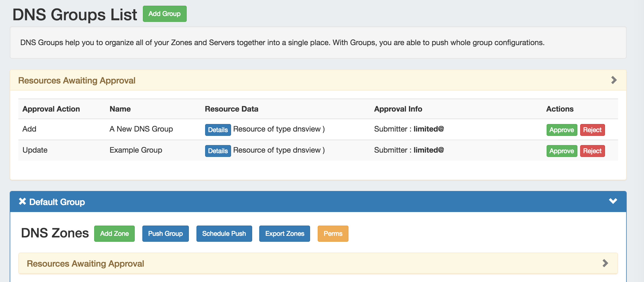This screenshot has width=644, height=282.
Task: Approve the Example Group update
Action: pyautogui.click(x=561, y=151)
